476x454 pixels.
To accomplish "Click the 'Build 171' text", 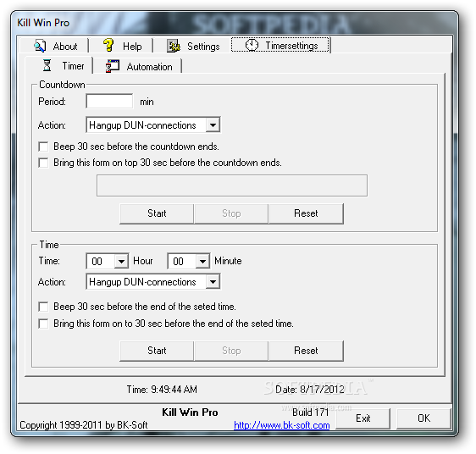I will (x=310, y=412).
